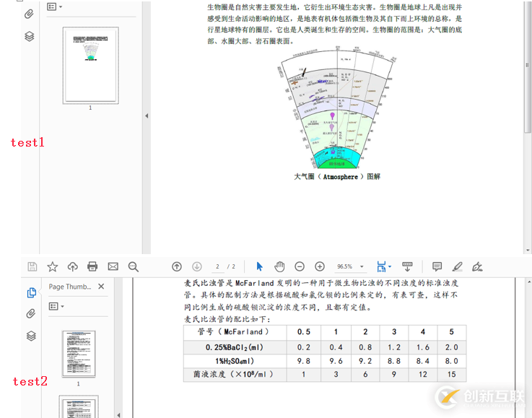The height and width of the screenshot is (418, 532).
Task: Click scroll-up arrow in test2 window
Action: pos(528,282)
